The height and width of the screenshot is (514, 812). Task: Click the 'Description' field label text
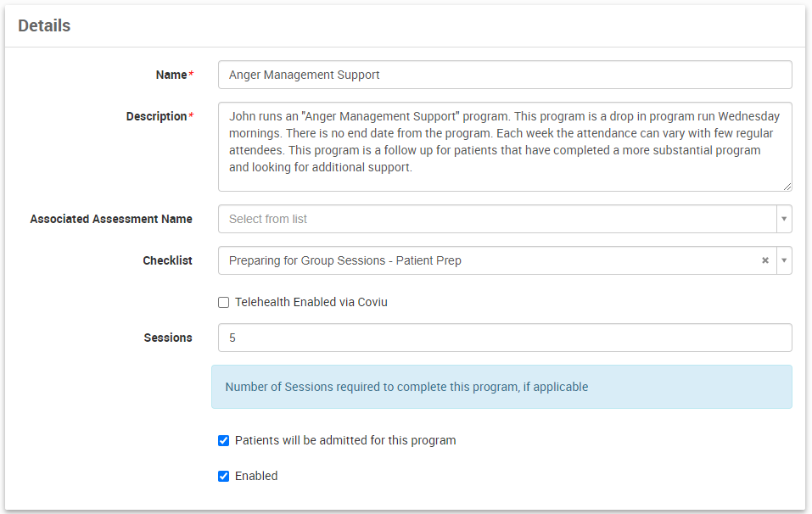(x=156, y=116)
